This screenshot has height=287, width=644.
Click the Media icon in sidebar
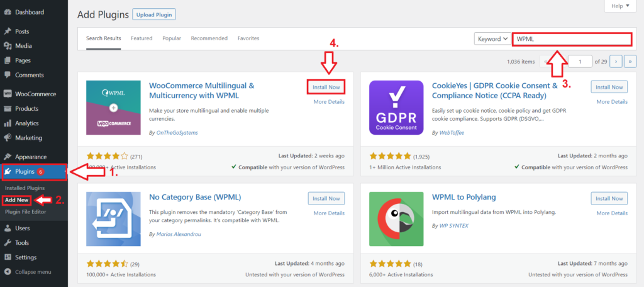7,46
